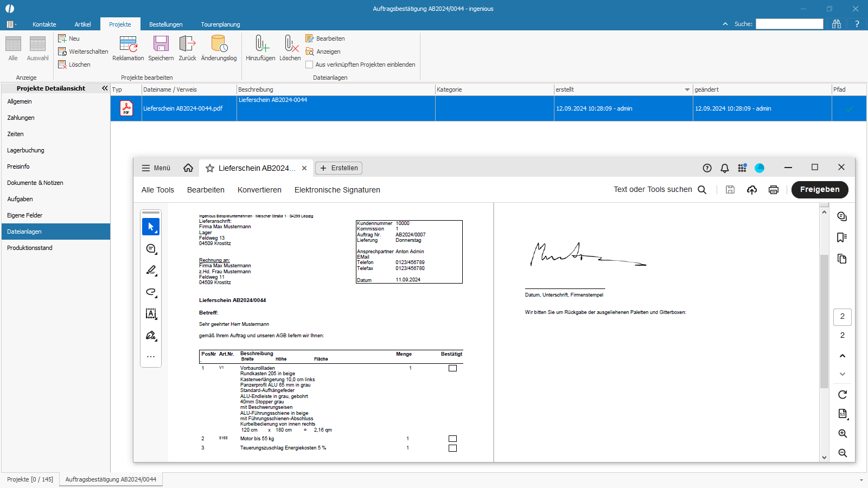Zoom in on the PDF
868x488 pixels.
(843, 433)
